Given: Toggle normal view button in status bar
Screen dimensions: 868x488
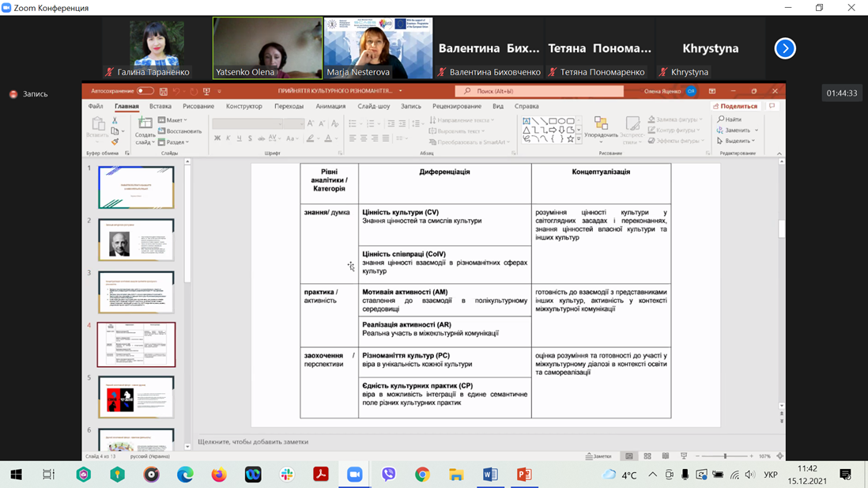Looking at the screenshot, I should [x=629, y=456].
